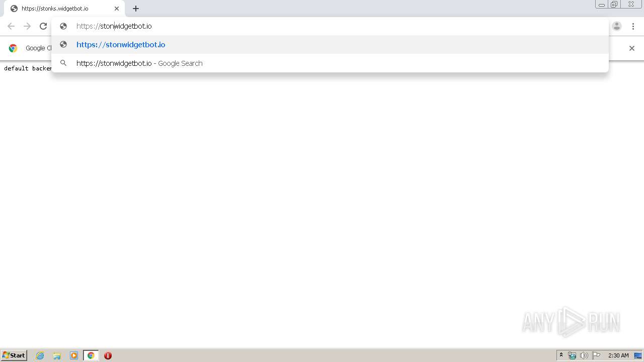Image resolution: width=644 pixels, height=362 pixels.
Task: Click the 'default backend' page text
Action: [x=28, y=68]
